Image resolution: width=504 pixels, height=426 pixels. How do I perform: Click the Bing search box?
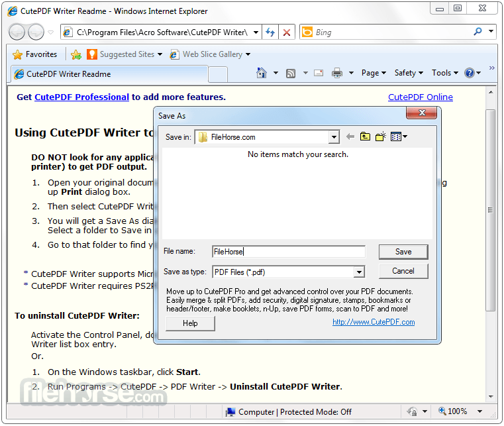click(391, 32)
